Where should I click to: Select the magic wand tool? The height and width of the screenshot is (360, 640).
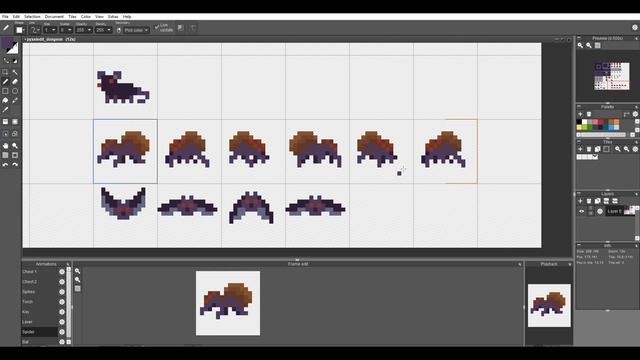tap(15, 72)
